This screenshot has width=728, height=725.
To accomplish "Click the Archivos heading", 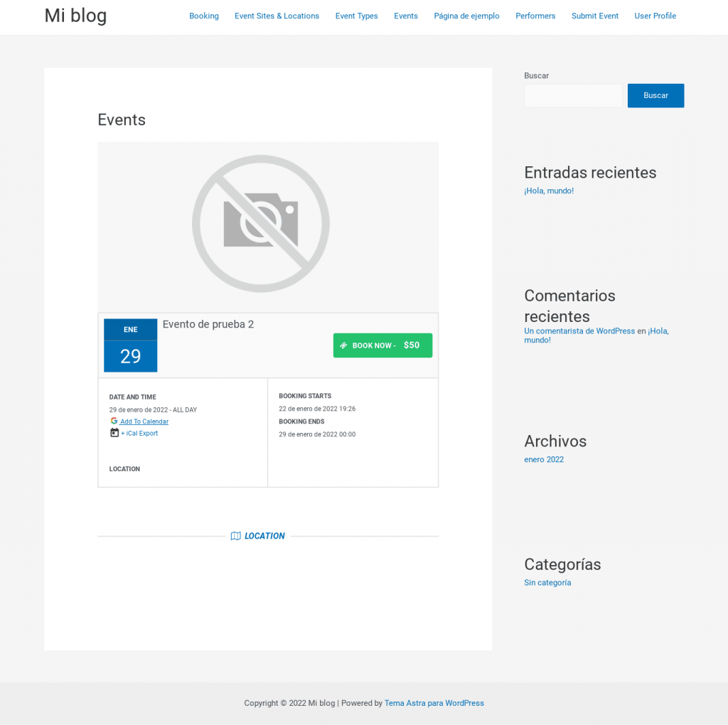I will coord(555,441).
